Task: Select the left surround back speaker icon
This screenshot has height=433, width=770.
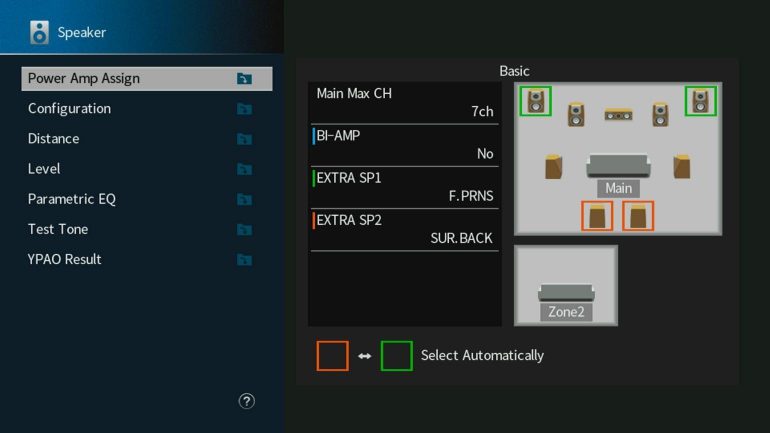Action: pyautogui.click(x=597, y=216)
